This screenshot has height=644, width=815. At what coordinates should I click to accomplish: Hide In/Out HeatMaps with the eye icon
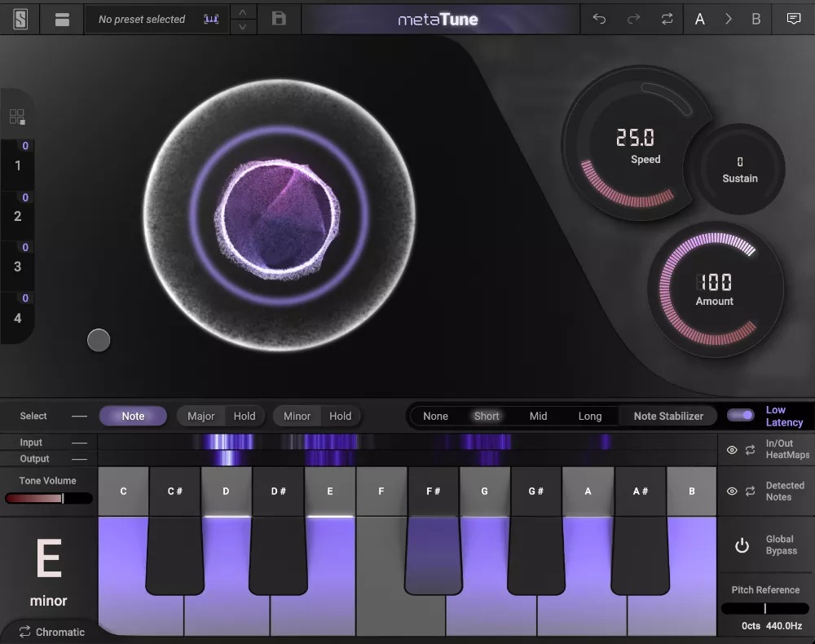coord(732,450)
